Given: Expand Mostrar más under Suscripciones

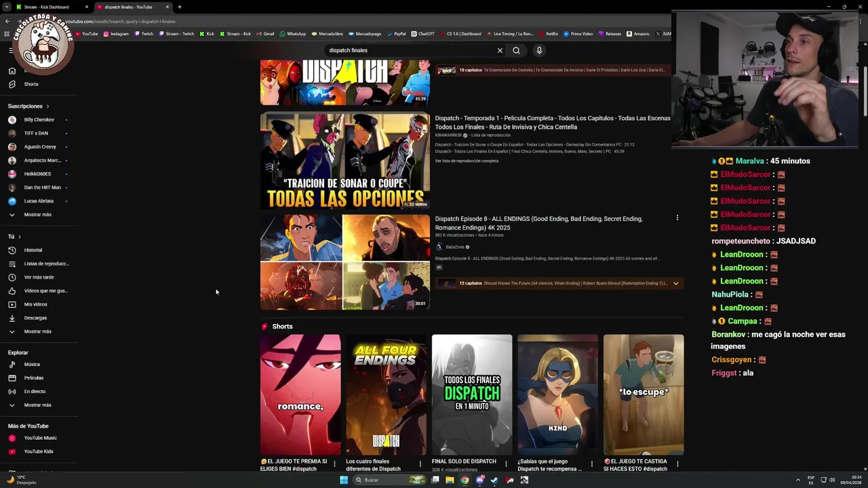Looking at the screenshot, I should point(31,215).
